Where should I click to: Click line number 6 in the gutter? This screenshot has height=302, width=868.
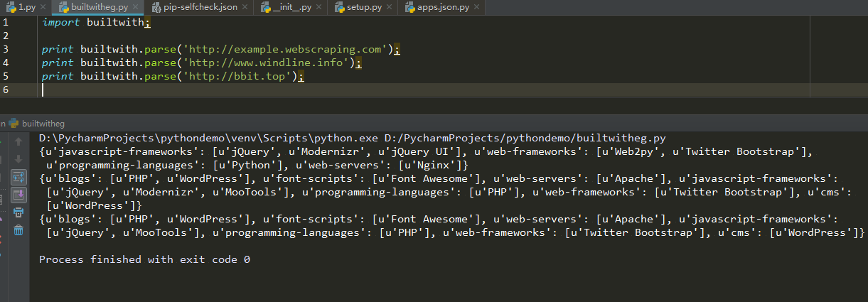point(6,90)
